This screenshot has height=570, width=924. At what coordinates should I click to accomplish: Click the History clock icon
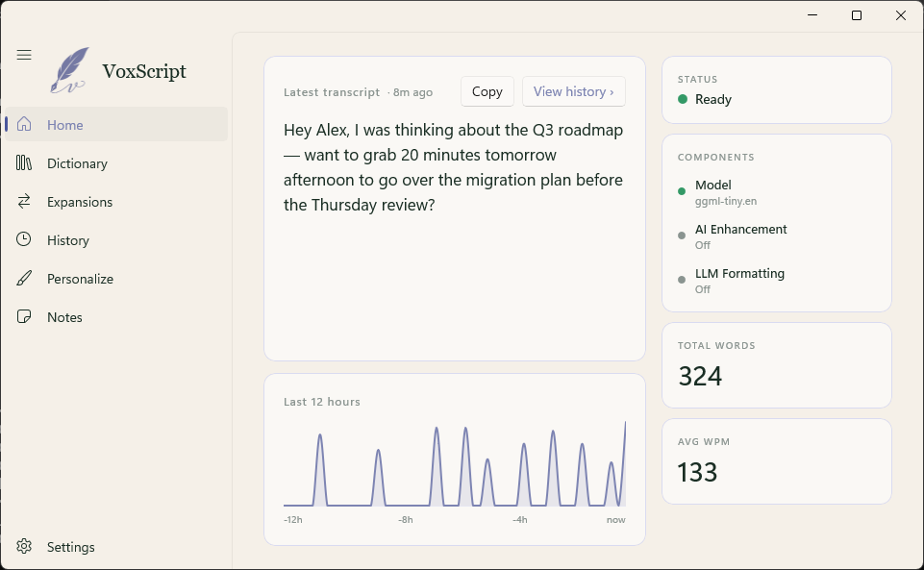(x=24, y=239)
